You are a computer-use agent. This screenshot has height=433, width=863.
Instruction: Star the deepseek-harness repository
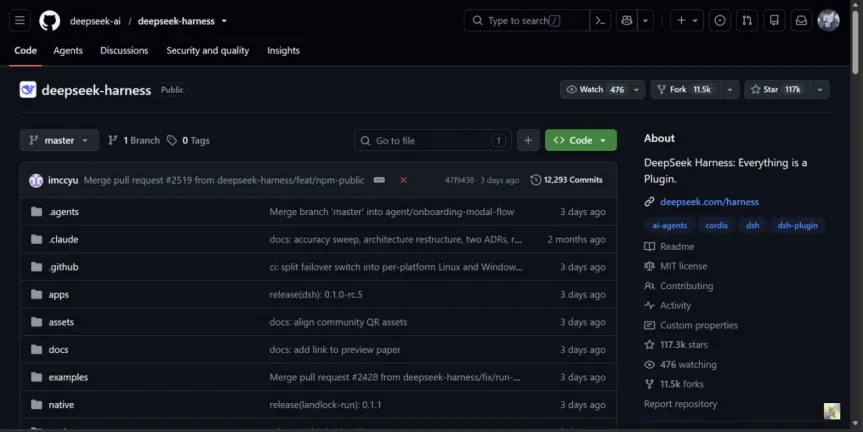pyautogui.click(x=777, y=90)
